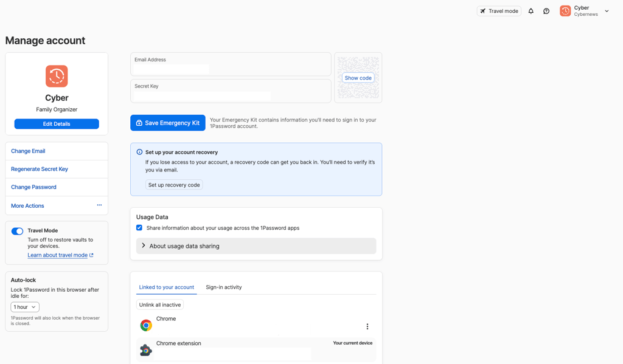Open Change Password

[57, 187]
